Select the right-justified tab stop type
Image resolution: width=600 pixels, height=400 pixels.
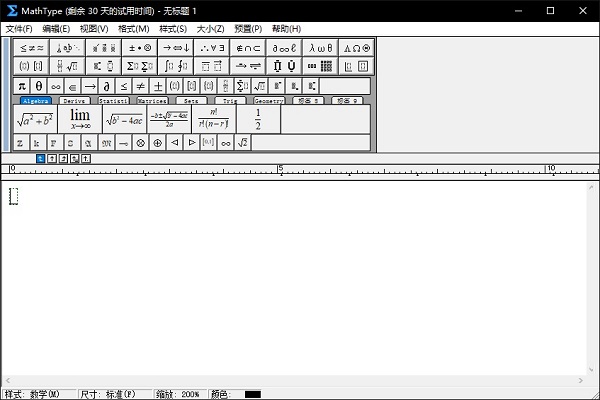[x=64, y=158]
